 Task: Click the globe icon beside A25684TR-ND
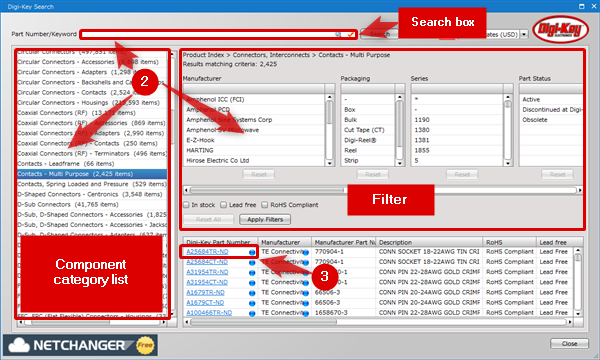252,252
